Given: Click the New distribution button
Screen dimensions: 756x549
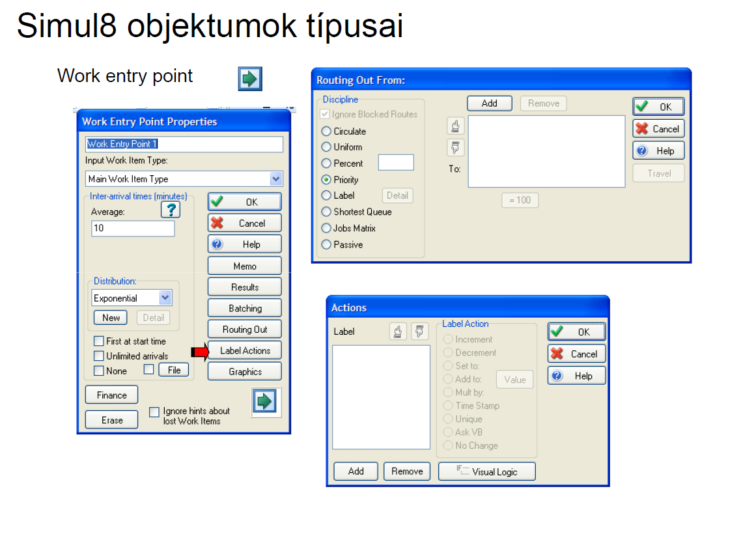Looking at the screenshot, I should click(x=111, y=318).
